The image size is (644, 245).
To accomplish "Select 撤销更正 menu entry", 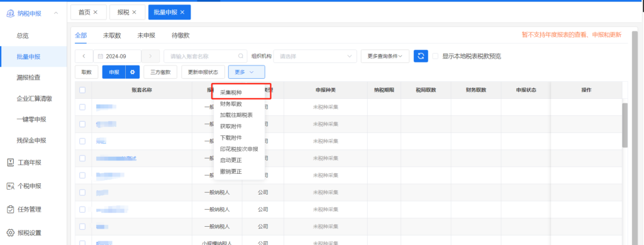I will tap(231, 171).
